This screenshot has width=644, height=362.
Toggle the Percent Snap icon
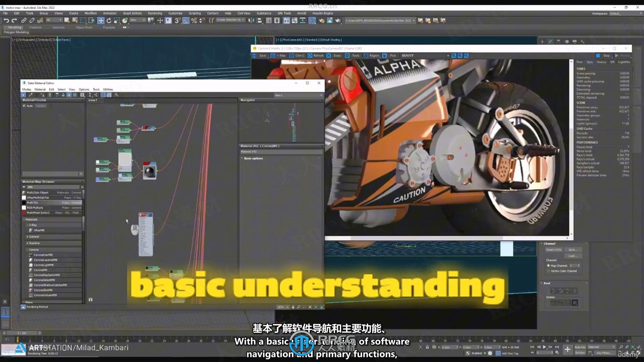tap(194, 21)
